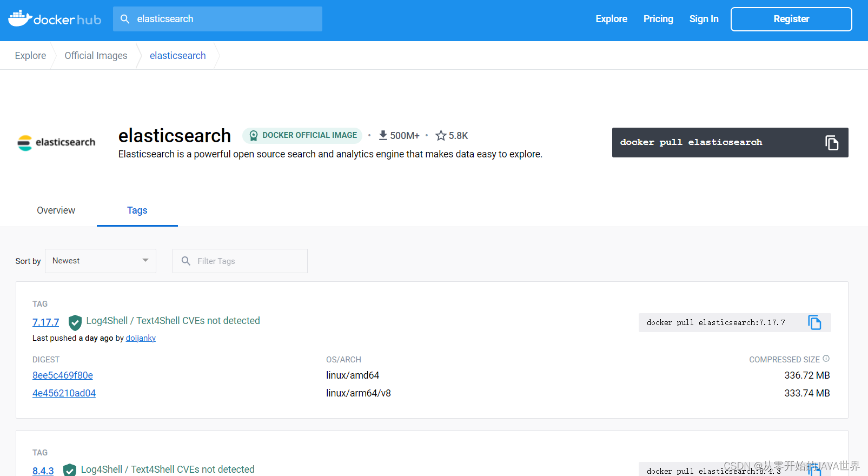The height and width of the screenshot is (476, 868).
Task: Open the 8.4.3 tag link
Action: (43, 471)
